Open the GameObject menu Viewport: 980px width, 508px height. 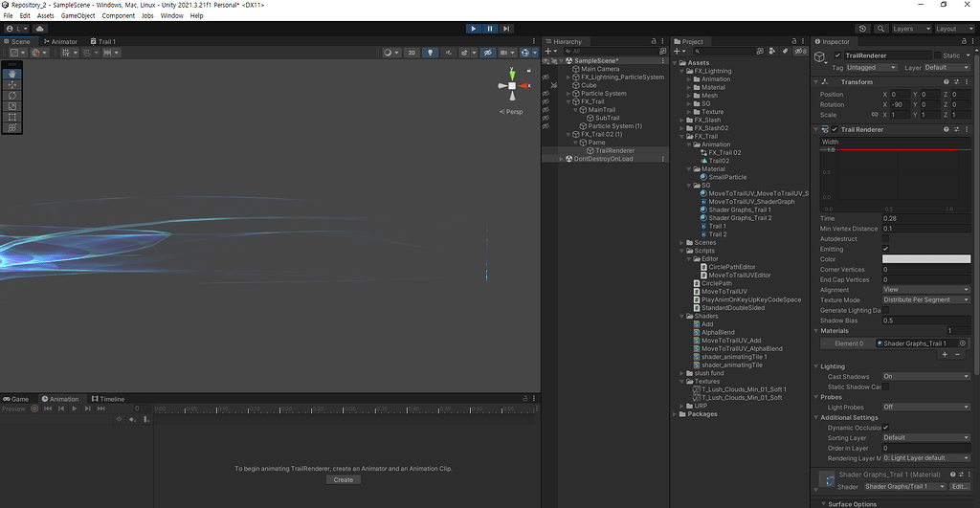[78, 15]
